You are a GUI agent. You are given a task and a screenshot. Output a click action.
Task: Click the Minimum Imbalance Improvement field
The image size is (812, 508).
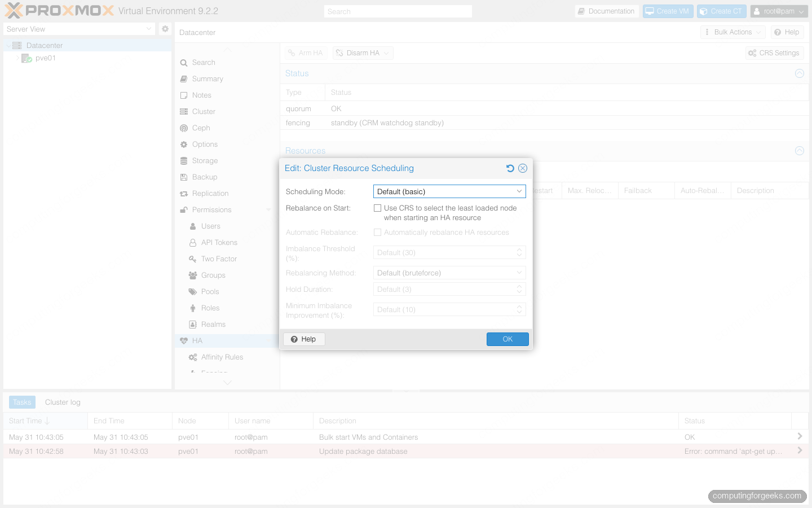(449, 309)
